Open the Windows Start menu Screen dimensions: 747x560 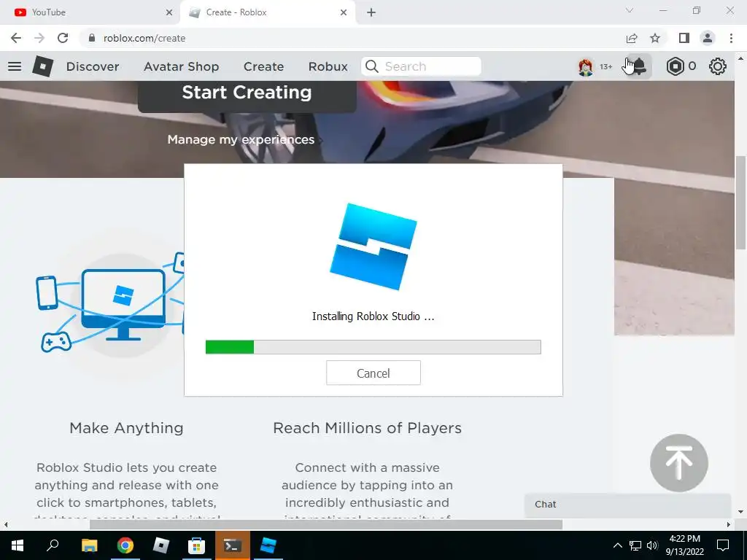(18, 545)
